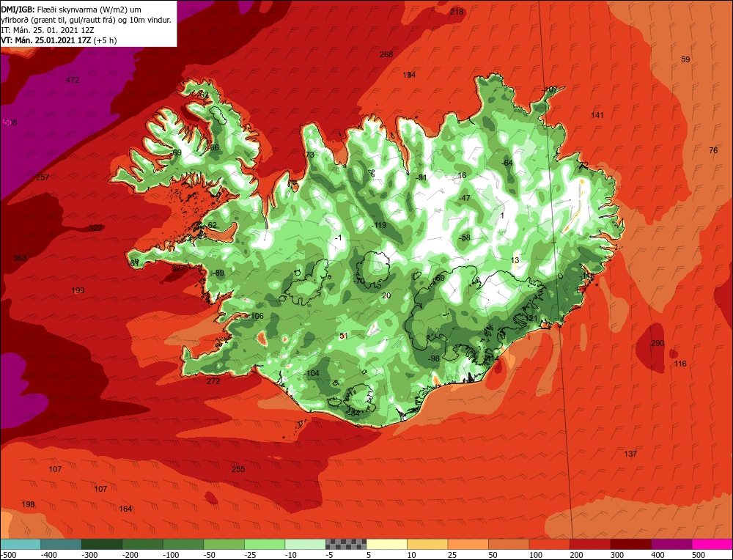Select the '200' legend scale label
Viewport: 733px width, 560px height.
coord(576,555)
